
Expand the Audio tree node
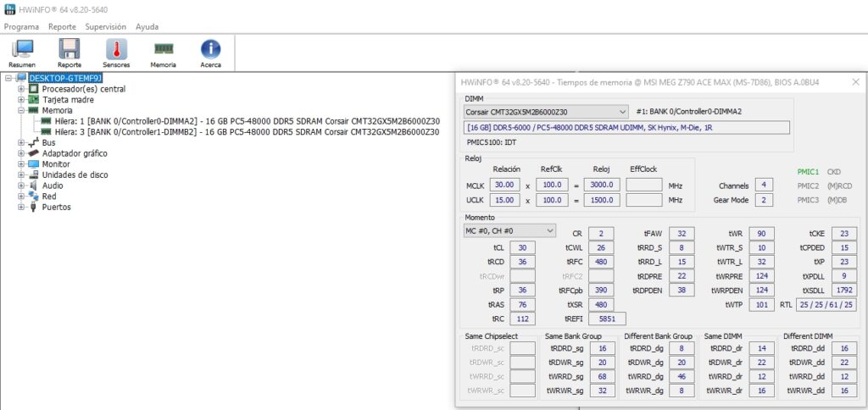[21, 186]
